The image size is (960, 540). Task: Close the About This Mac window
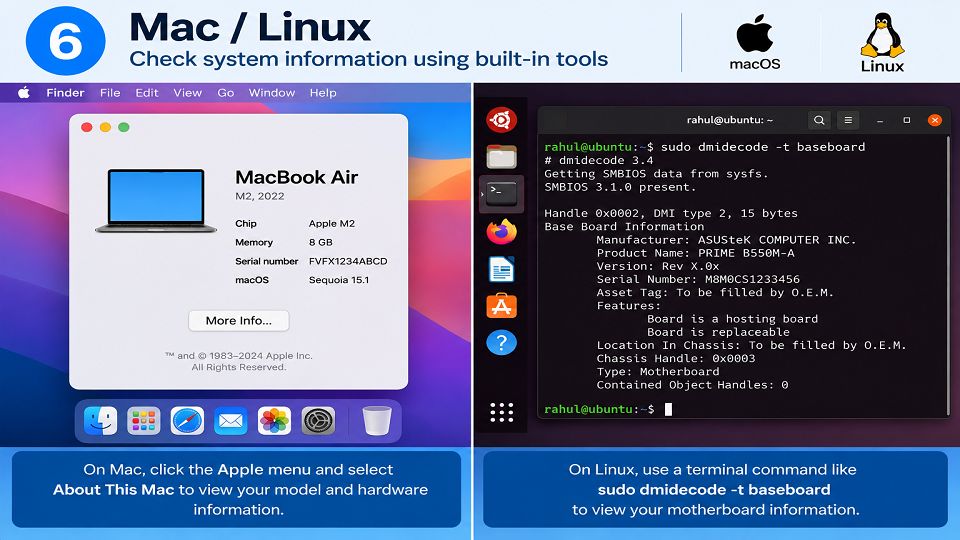[x=87, y=127]
